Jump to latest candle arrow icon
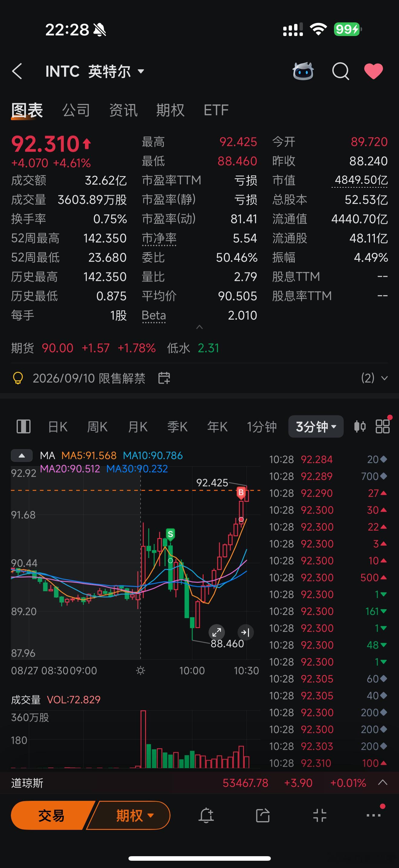The width and height of the screenshot is (399, 868). click(245, 632)
